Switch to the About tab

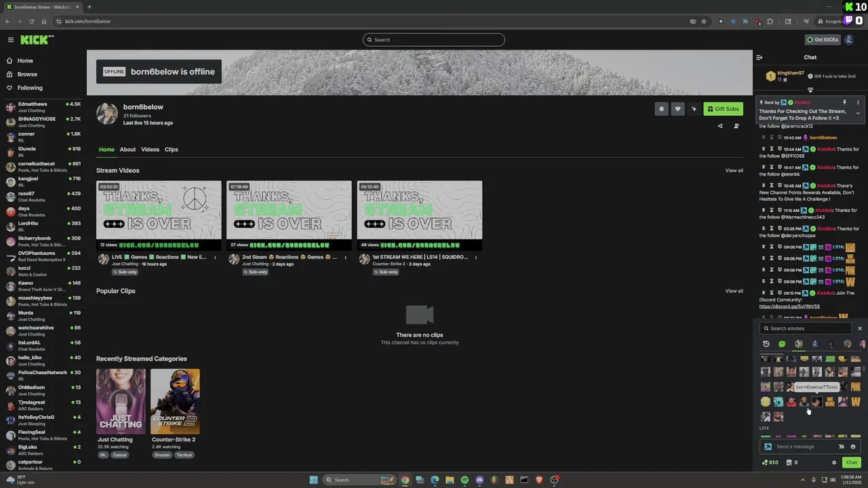pos(127,150)
